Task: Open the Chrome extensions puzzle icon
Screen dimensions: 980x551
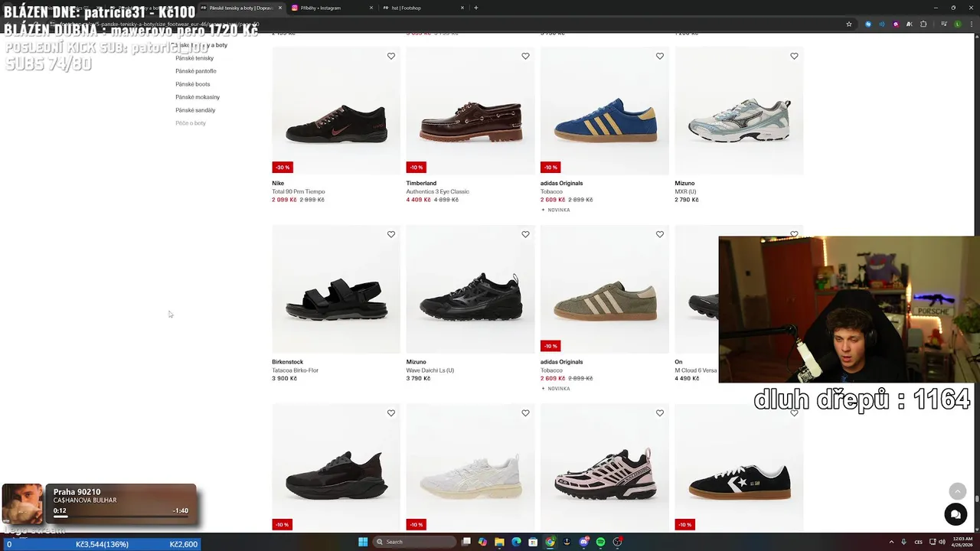Action: 923,24
